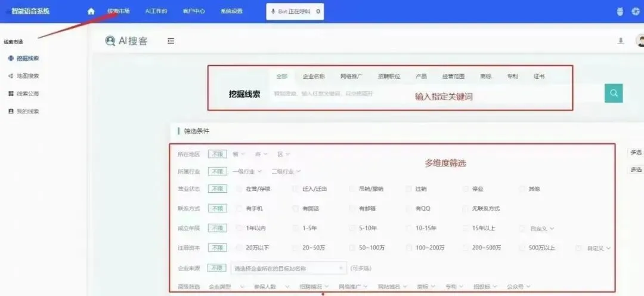Enable the 停业 filter
Viewport: 644px width, 296px height.
(465, 189)
